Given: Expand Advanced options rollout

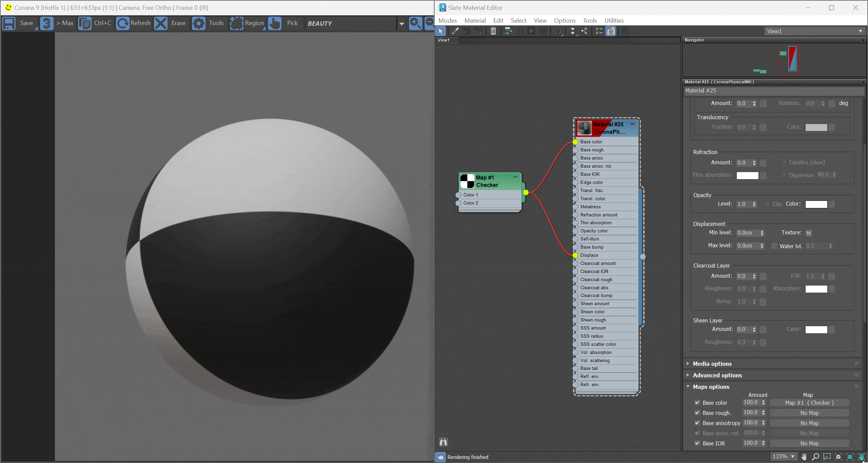Looking at the screenshot, I should pyautogui.click(x=717, y=375).
